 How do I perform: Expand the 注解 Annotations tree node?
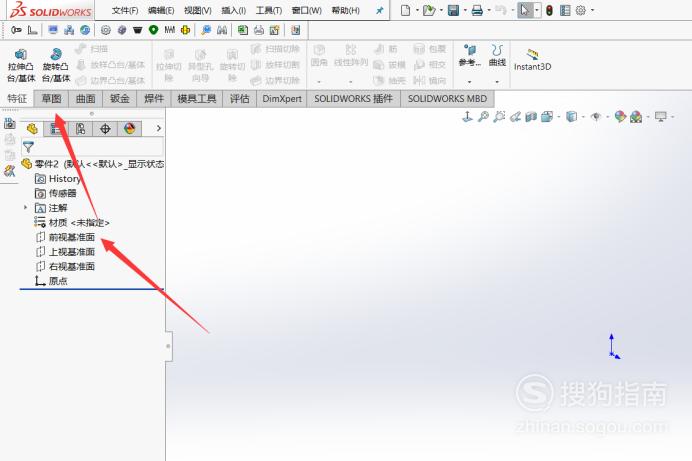click(26, 208)
